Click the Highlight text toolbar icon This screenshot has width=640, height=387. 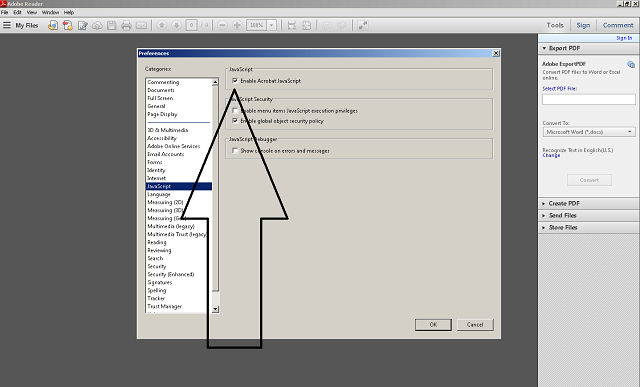pyautogui.click(x=342, y=25)
